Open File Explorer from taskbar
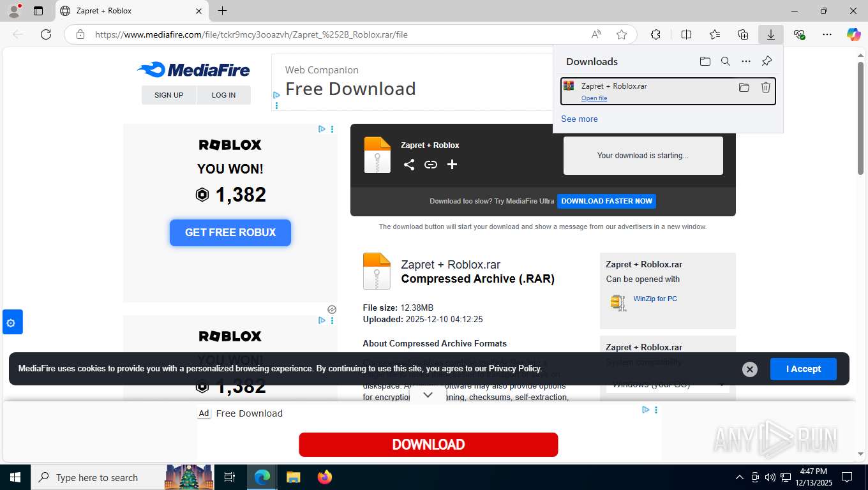This screenshot has height=490, width=868. tap(293, 477)
